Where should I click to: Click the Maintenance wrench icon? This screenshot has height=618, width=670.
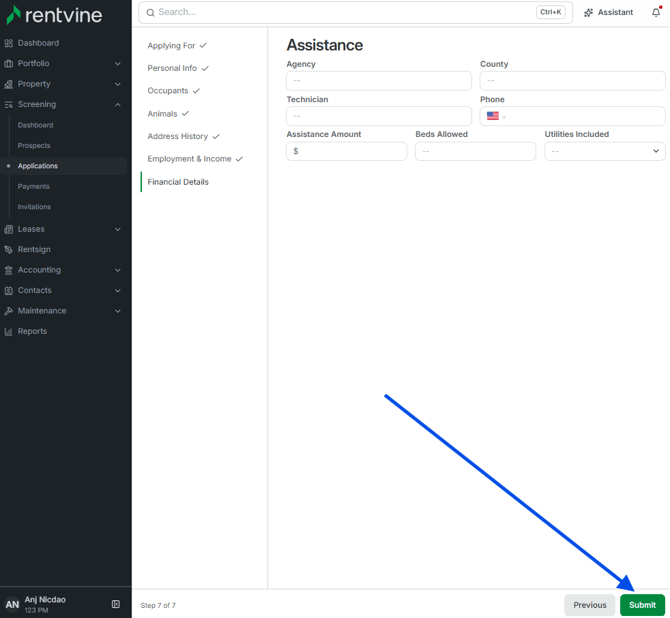(9, 311)
